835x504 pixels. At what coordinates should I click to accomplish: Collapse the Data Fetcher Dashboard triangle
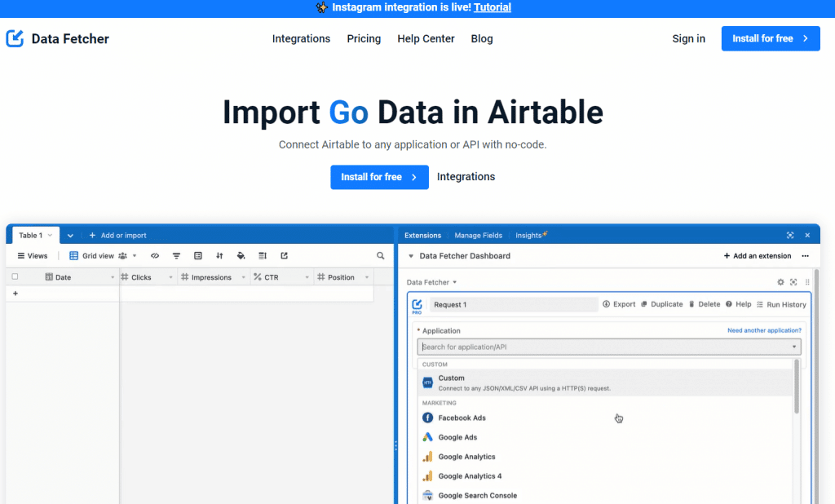tap(411, 256)
